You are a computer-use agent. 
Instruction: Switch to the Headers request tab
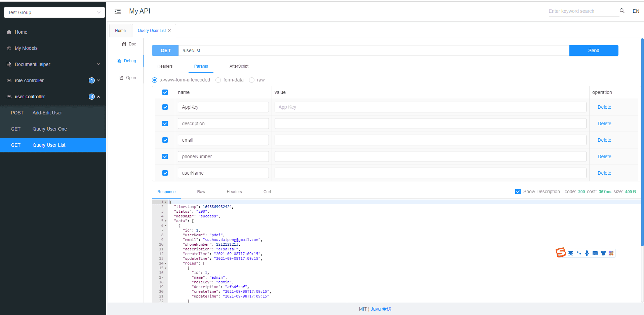click(x=165, y=66)
